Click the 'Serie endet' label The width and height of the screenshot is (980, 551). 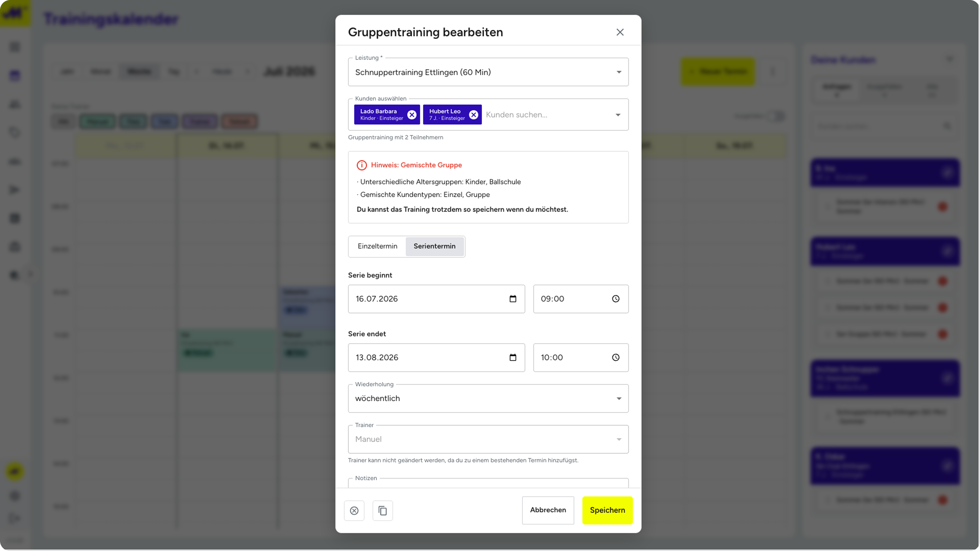[367, 334]
